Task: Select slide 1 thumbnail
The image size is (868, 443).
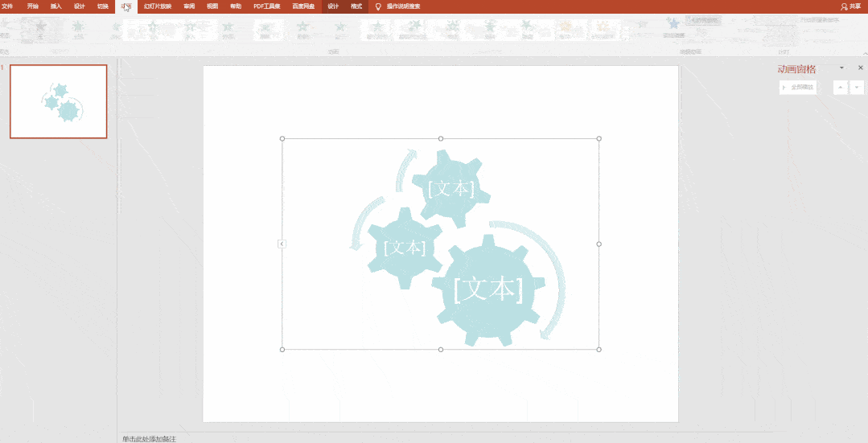Action: [x=58, y=101]
